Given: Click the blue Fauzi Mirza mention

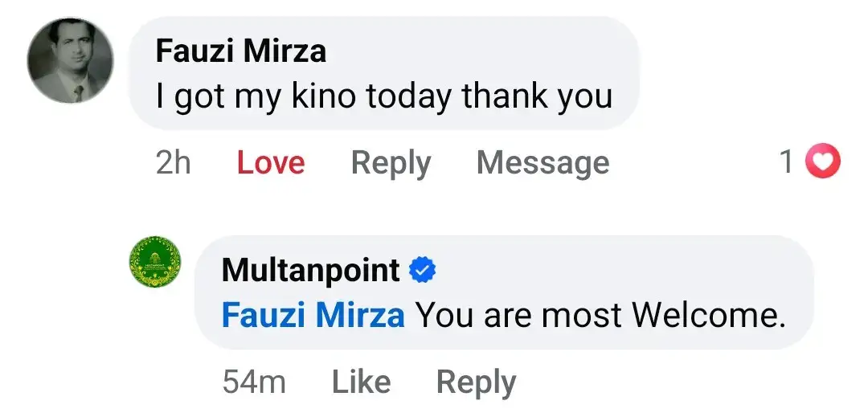Looking at the screenshot, I should [313, 316].
